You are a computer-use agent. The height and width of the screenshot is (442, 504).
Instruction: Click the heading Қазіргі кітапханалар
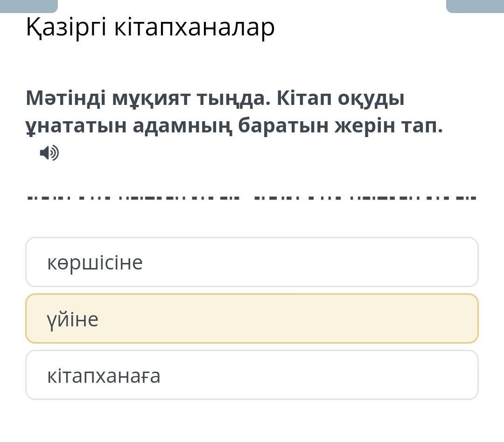tap(150, 28)
